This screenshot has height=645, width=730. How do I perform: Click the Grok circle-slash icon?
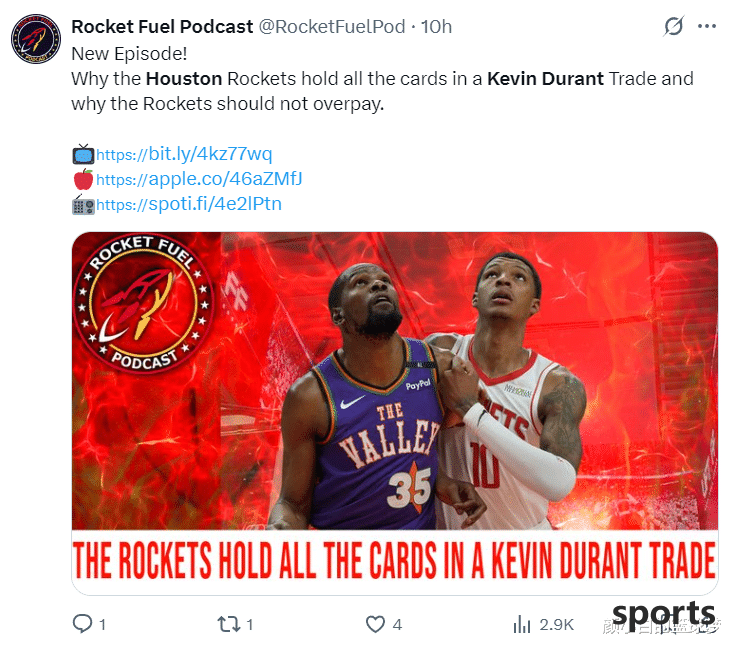coord(674,26)
